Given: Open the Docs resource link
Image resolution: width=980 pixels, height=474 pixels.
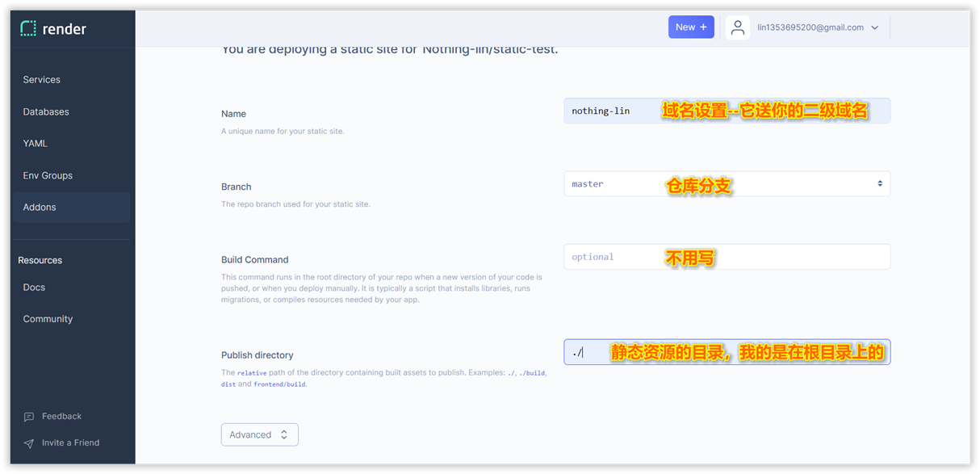Looking at the screenshot, I should pos(34,287).
